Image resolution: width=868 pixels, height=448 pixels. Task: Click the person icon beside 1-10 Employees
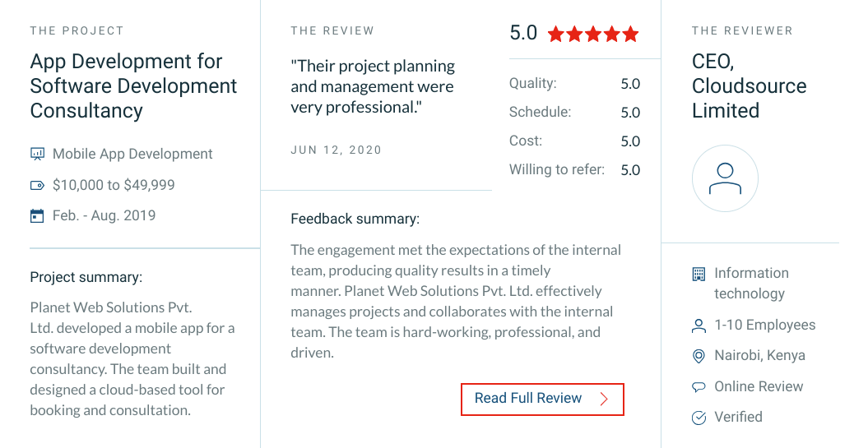click(699, 326)
